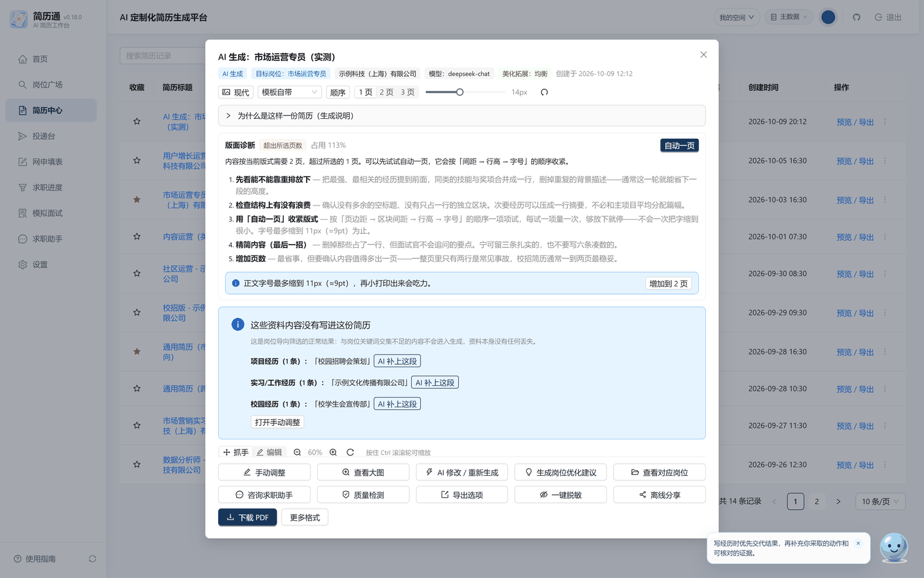
Task: Unstar the 2026-10-03 16:30 resume row
Action: [x=137, y=200]
